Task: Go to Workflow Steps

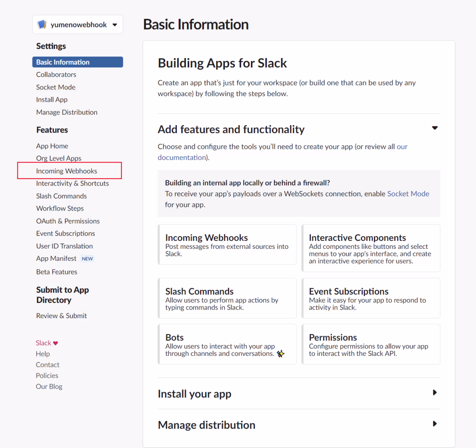Action: [60, 209]
